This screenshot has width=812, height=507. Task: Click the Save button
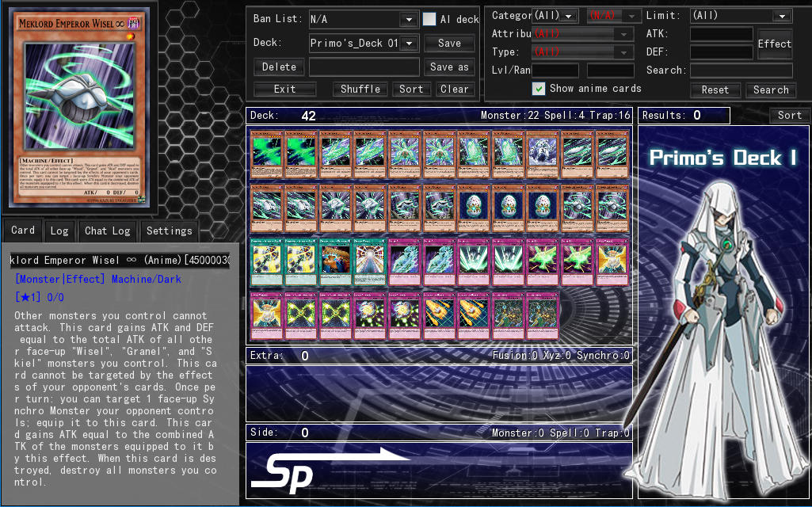pos(449,44)
